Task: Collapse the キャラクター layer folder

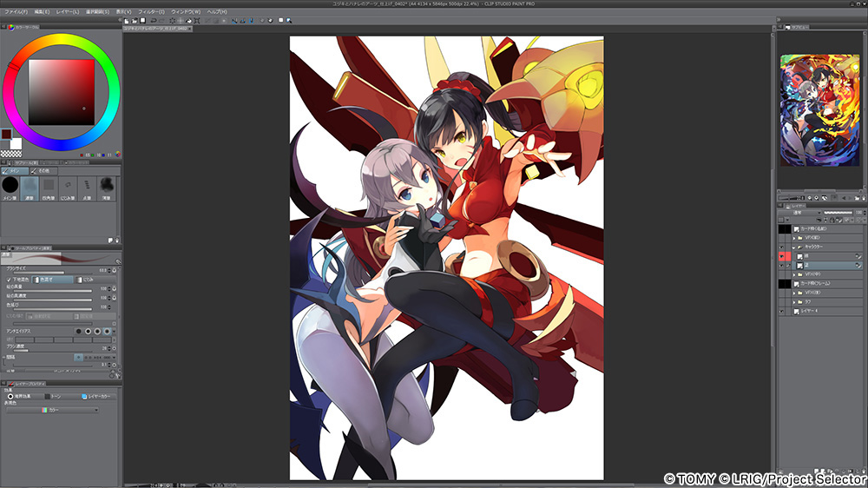Action: 794,247
